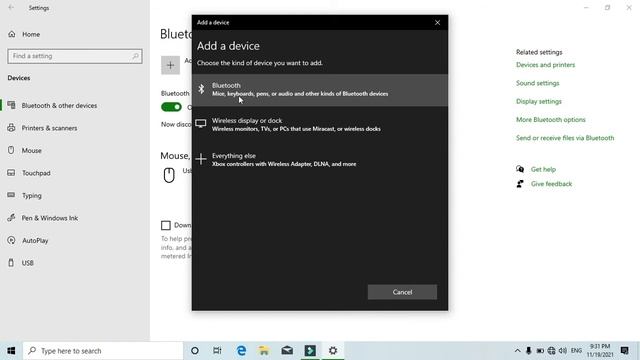Click the ENG language indicator

576,351
